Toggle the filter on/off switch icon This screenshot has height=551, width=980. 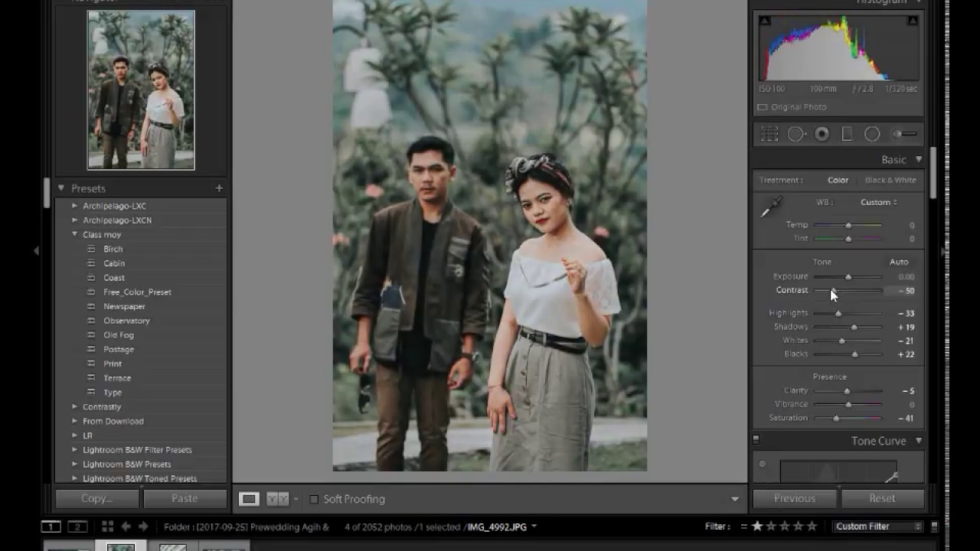click(x=934, y=527)
